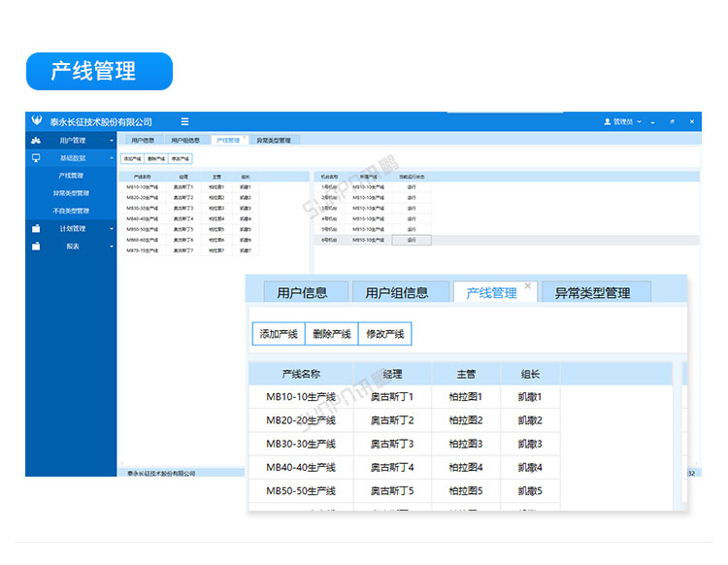Click the 计划管理 briefcase icon in sidebar
This screenshot has height=565, width=728.
pyautogui.click(x=36, y=229)
